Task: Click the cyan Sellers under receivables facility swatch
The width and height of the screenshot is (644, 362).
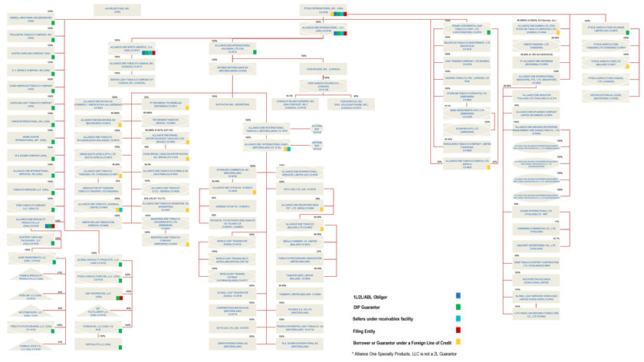Action: pos(458,318)
